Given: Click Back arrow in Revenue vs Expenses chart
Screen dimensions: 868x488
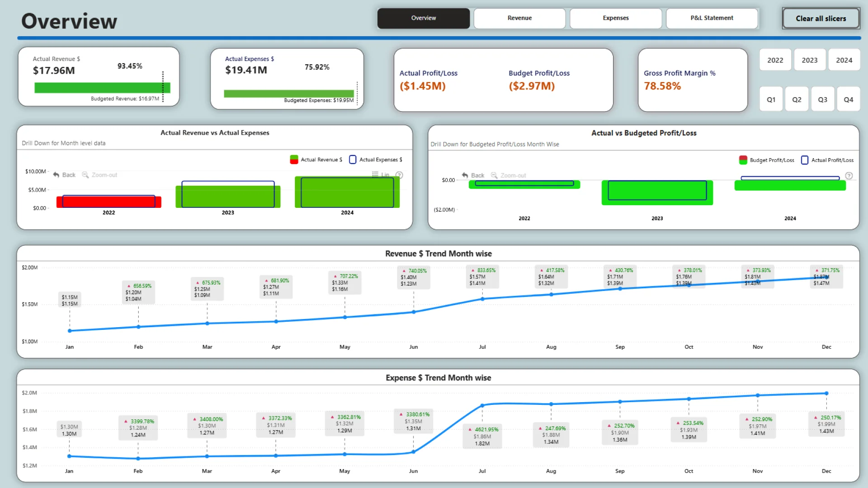Looking at the screenshot, I should pyautogui.click(x=56, y=175).
